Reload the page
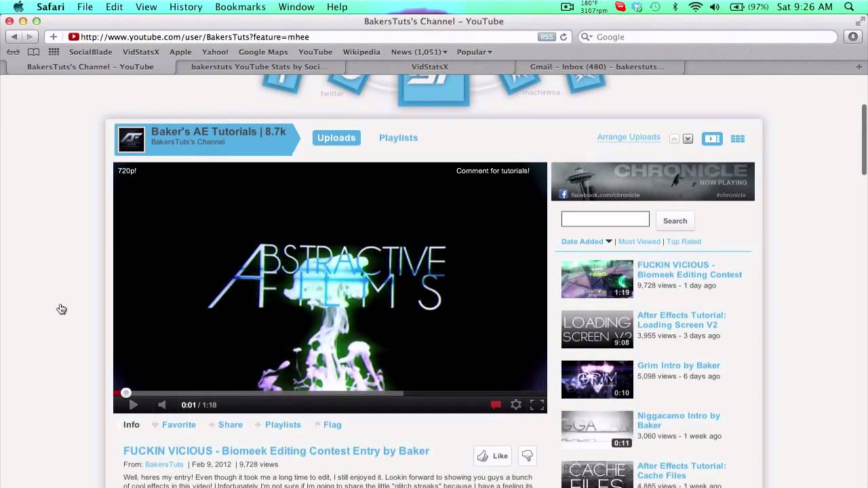868x488 pixels. coord(563,37)
